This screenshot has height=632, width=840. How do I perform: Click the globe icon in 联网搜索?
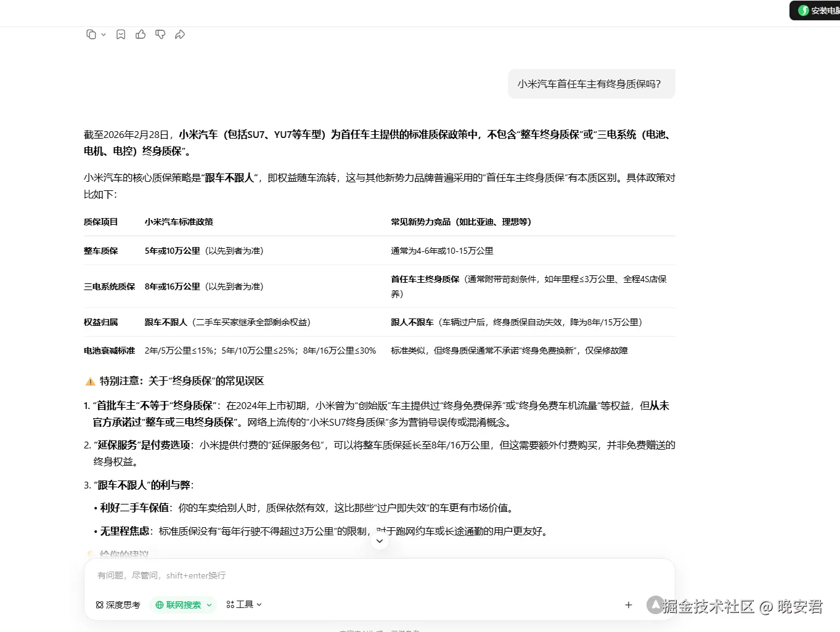click(160, 604)
